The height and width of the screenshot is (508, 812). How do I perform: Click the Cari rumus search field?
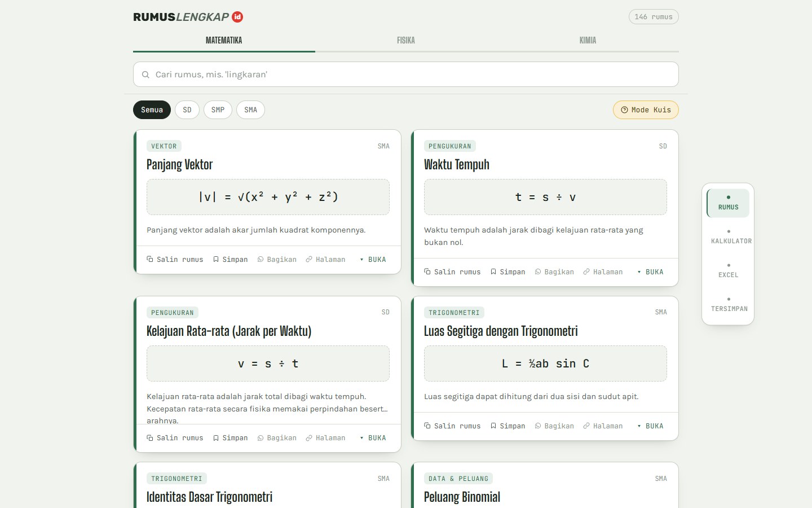coord(406,75)
